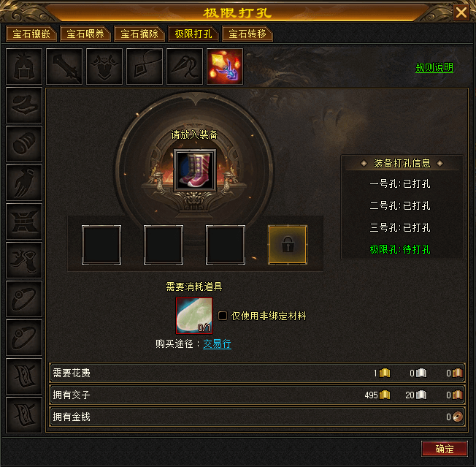The height and width of the screenshot is (467, 476).
Task: Select the necklace equipment slot icon
Action: pos(145,67)
